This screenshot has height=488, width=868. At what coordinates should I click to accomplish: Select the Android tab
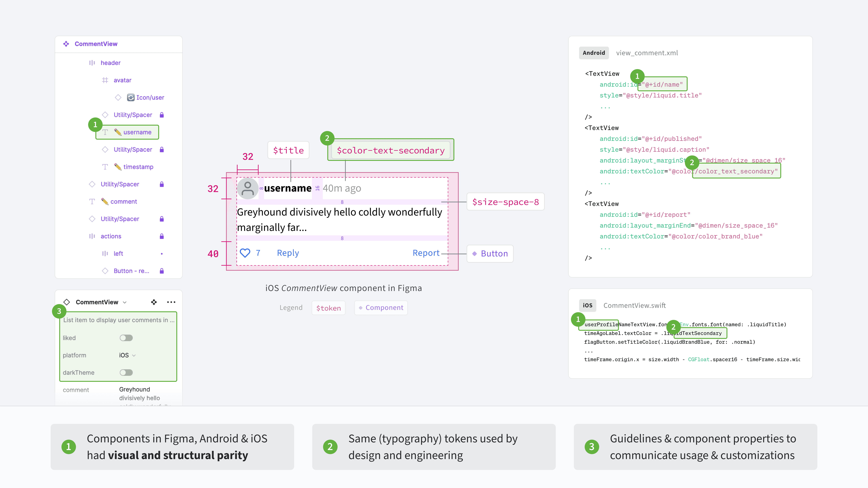(594, 53)
